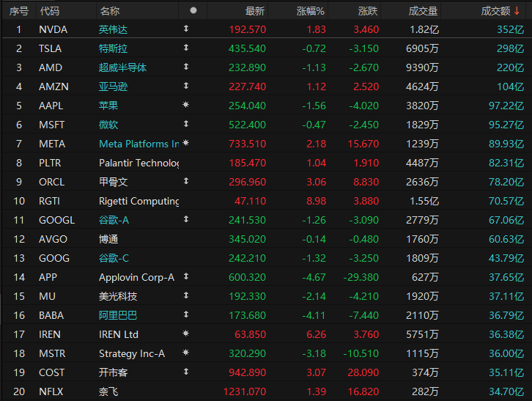
Task: Click the up-down marker icon in MSFT row
Action: pos(186,124)
